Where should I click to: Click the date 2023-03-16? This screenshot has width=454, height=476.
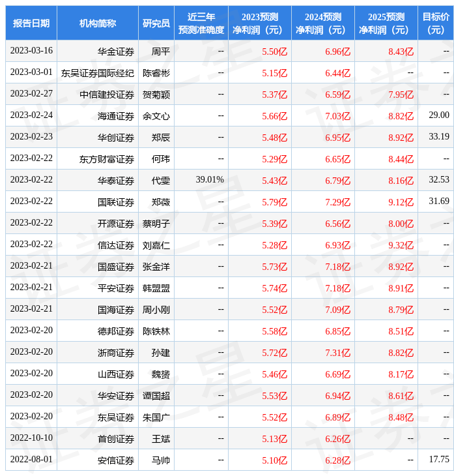click(x=31, y=50)
